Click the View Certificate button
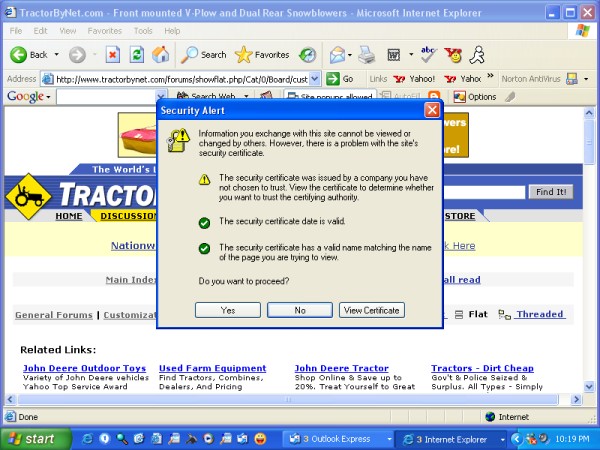The height and width of the screenshot is (450, 600). click(372, 310)
